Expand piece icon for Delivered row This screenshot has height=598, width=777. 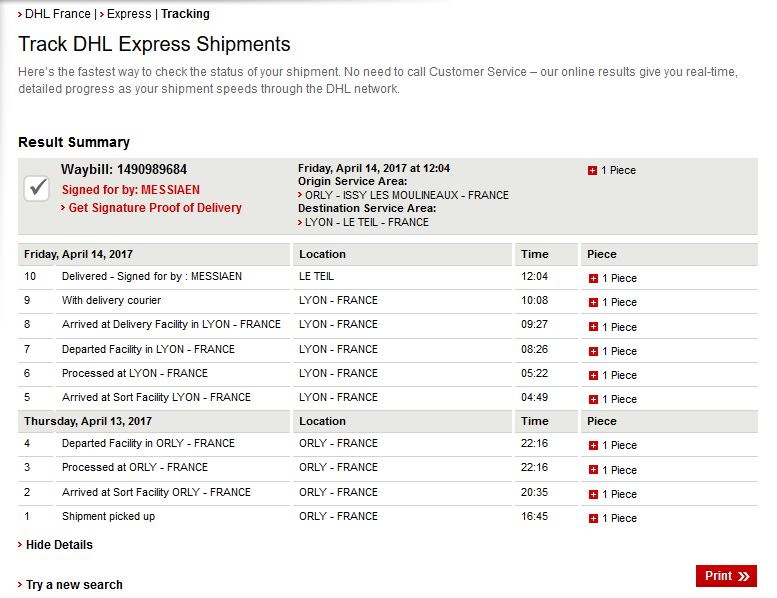593,278
